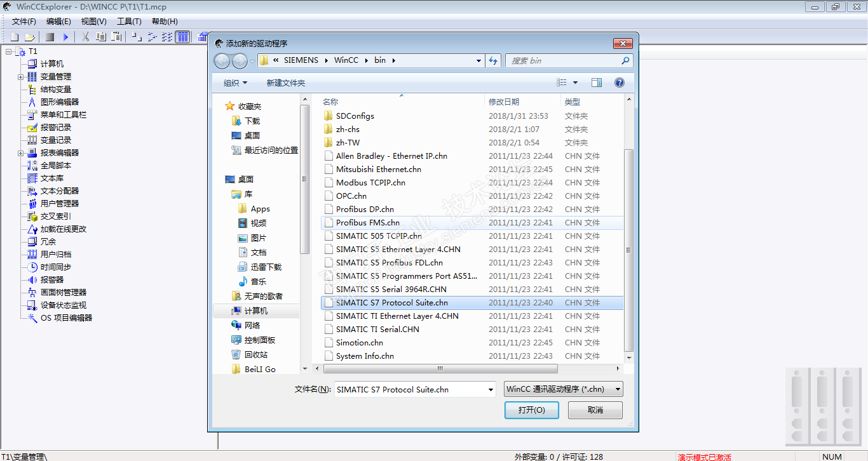Image resolution: width=868 pixels, height=461 pixels.
Task: Select the file SIMATIC S7 Protocol Suite.chn
Action: [471, 303]
